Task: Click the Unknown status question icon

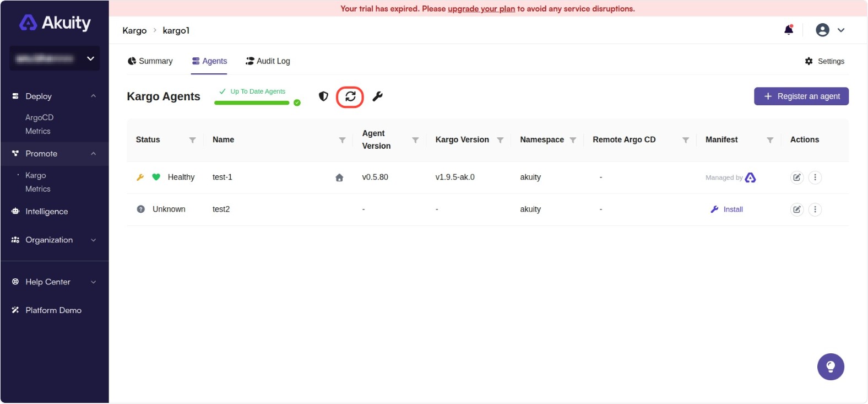Action: [141, 209]
